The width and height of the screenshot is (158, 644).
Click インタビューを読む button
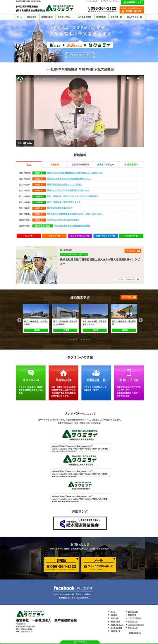[x=128, y=279]
